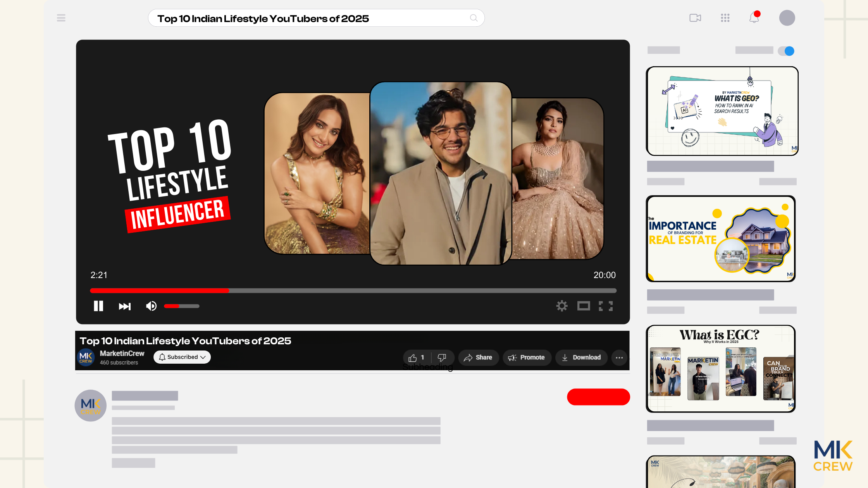The height and width of the screenshot is (488, 868).
Task: Click the red button beside channel description
Action: 598,397
